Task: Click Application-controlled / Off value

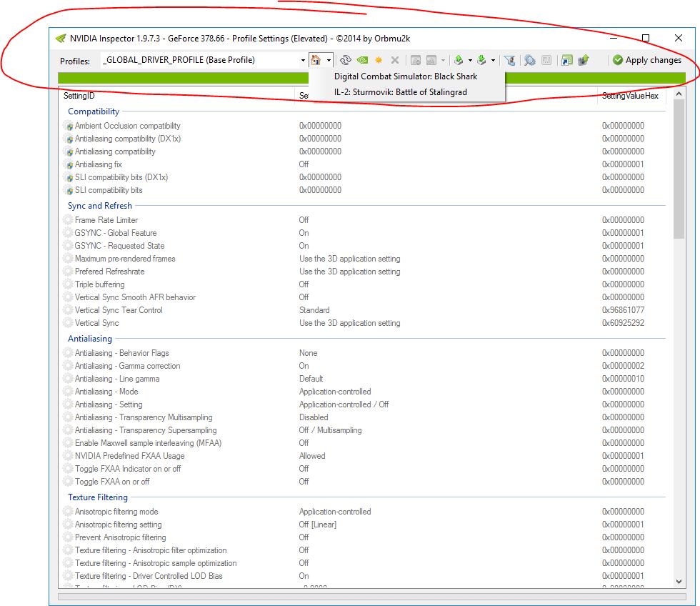Action: click(344, 404)
